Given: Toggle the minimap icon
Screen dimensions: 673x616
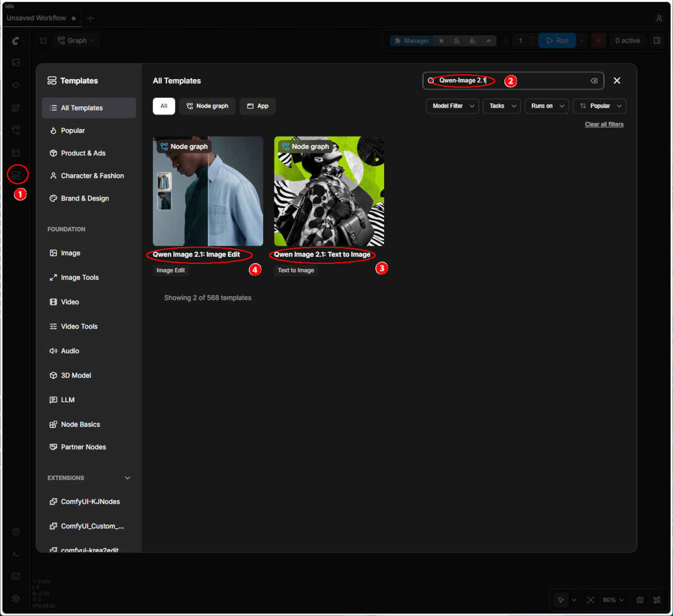Looking at the screenshot, I should pyautogui.click(x=640, y=600).
